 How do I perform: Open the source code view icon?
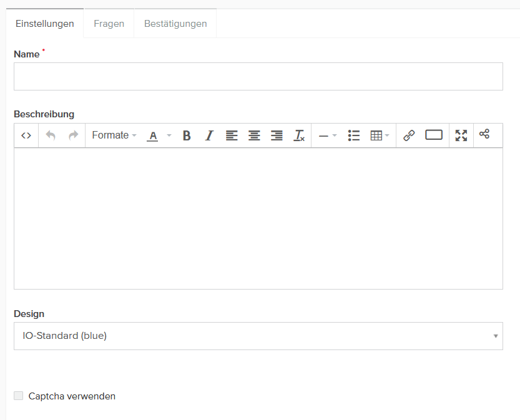click(x=26, y=135)
